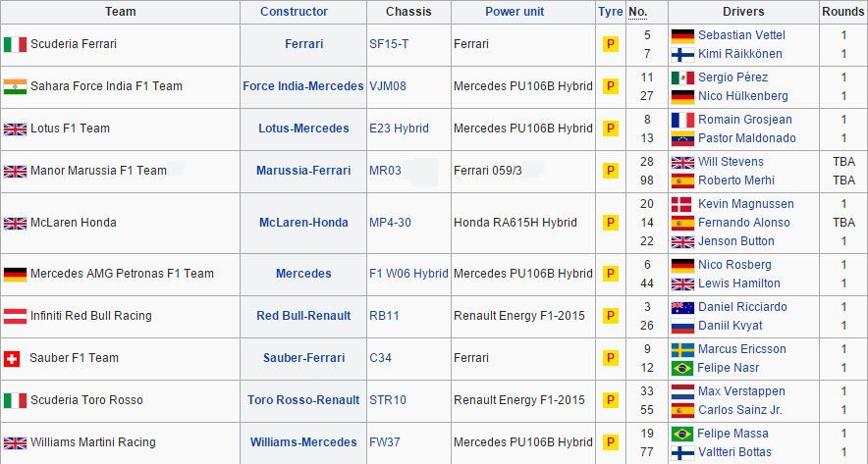Open the MP4-30 chassis link
Screen dimensions: 868x464
coord(390,223)
